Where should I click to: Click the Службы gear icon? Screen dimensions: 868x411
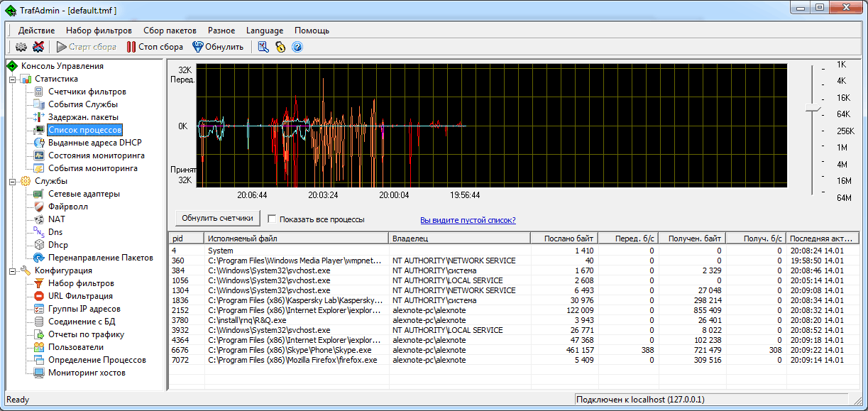tap(26, 181)
